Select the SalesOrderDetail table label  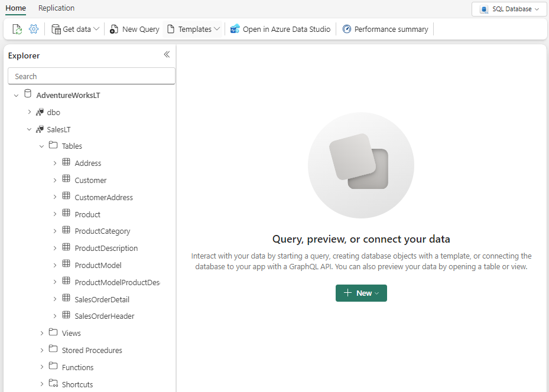(102, 300)
